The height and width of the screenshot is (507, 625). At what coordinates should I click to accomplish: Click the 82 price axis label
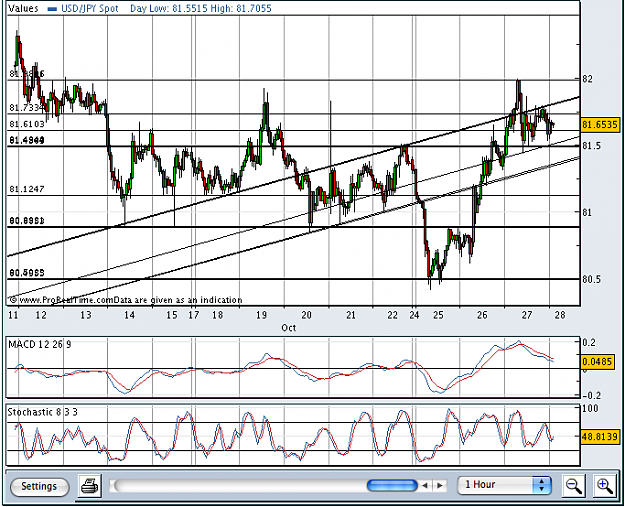588,79
